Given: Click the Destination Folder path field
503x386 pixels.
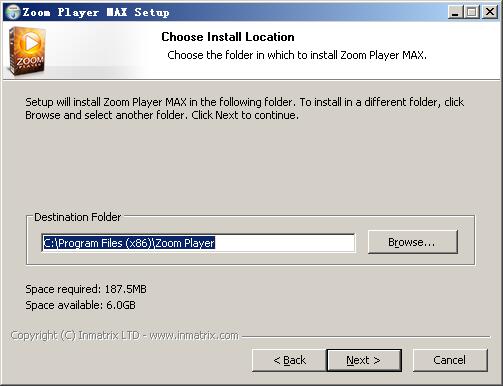Looking at the screenshot, I should [198, 243].
